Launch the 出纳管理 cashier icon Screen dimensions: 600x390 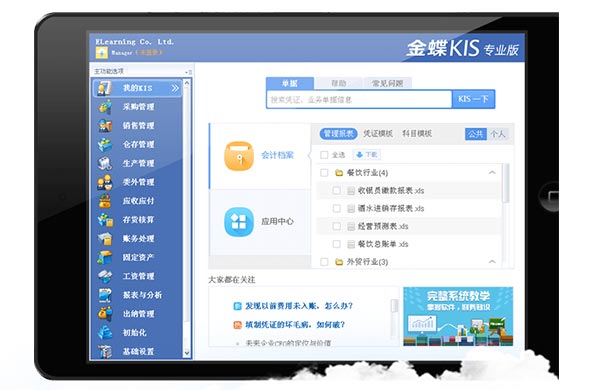coord(105,313)
